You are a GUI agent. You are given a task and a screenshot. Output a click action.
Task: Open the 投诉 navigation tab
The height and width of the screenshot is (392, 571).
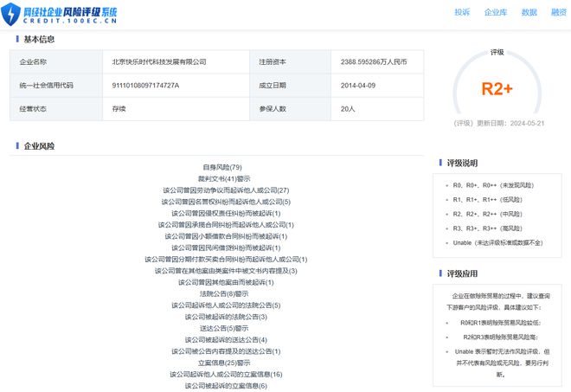click(x=462, y=12)
